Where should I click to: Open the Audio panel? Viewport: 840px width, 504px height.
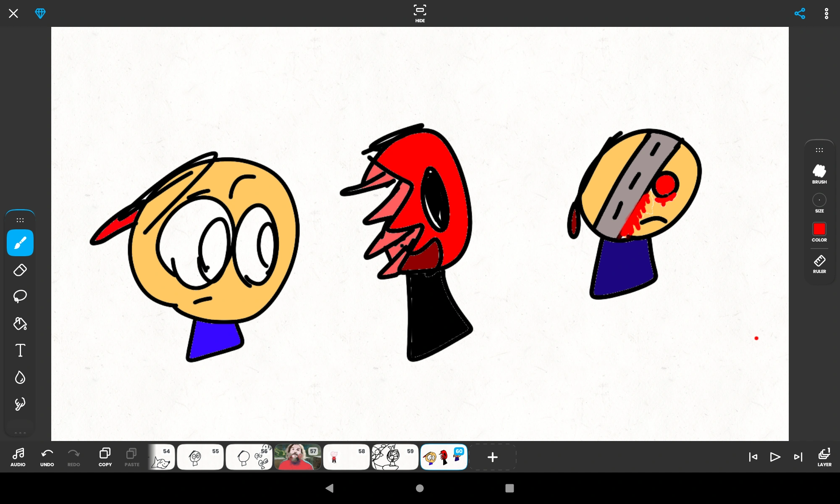pyautogui.click(x=18, y=457)
